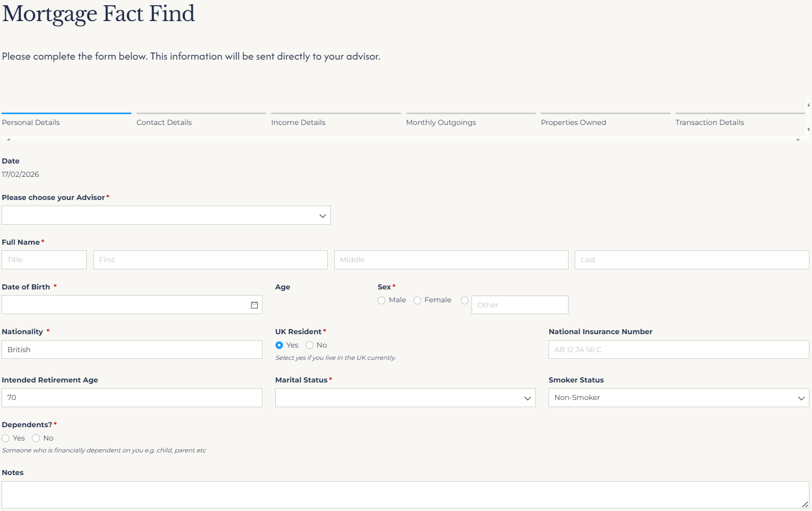Image resolution: width=812 pixels, height=511 pixels.
Task: Select the Male radio button
Action: [x=381, y=300]
